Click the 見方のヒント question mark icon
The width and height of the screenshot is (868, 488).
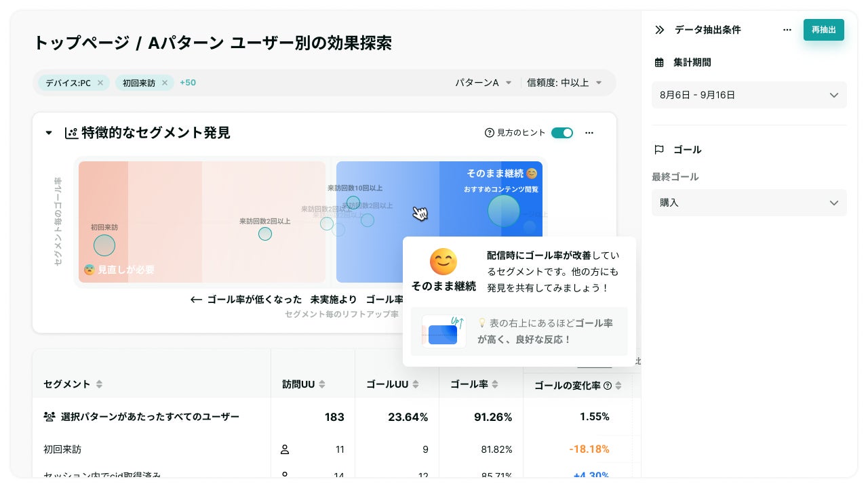[x=490, y=133]
